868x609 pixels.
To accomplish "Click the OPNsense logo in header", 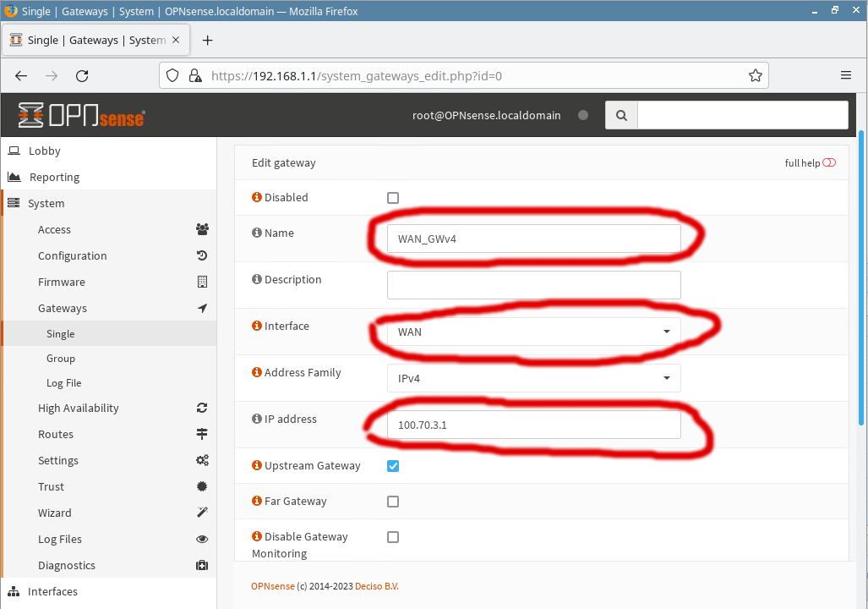I will (81, 115).
